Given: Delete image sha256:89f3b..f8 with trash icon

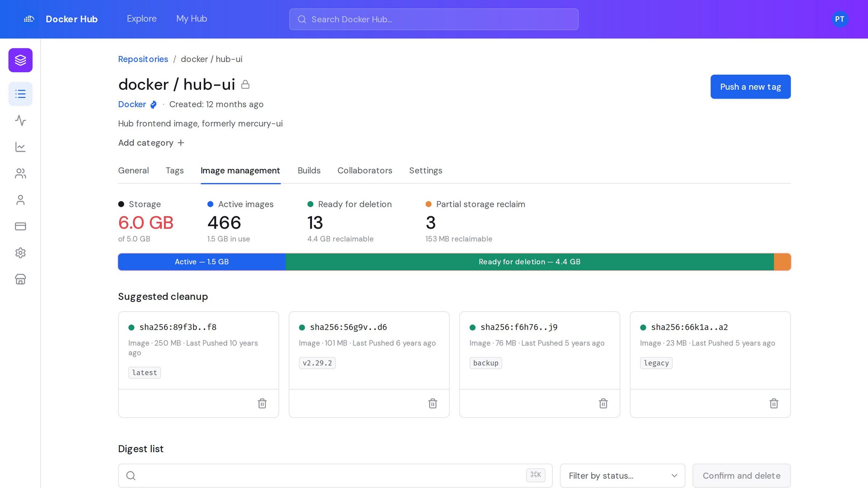Looking at the screenshot, I should click(262, 403).
